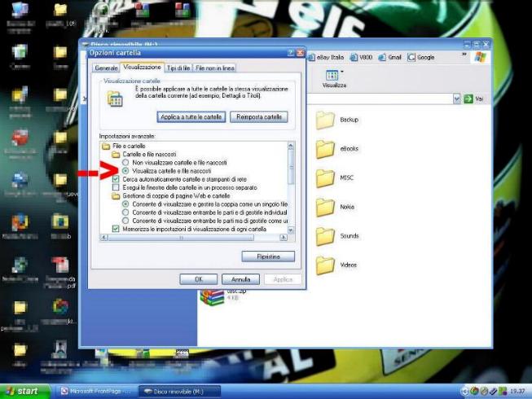This screenshot has width=532, height=399.
Task: Select 'gestire la coppia come un singolo file' radio
Action: pyautogui.click(x=125, y=204)
